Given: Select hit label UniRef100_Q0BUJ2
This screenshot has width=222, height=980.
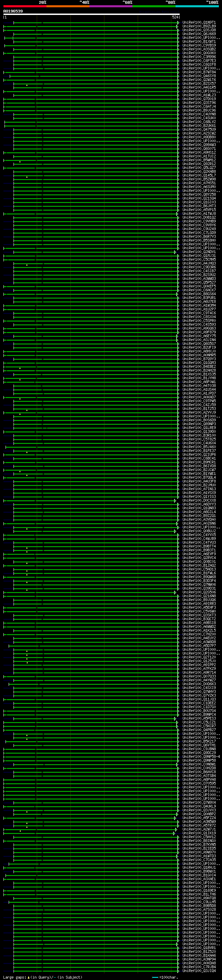Looking at the screenshot, I should pyautogui.click(x=199, y=531).
